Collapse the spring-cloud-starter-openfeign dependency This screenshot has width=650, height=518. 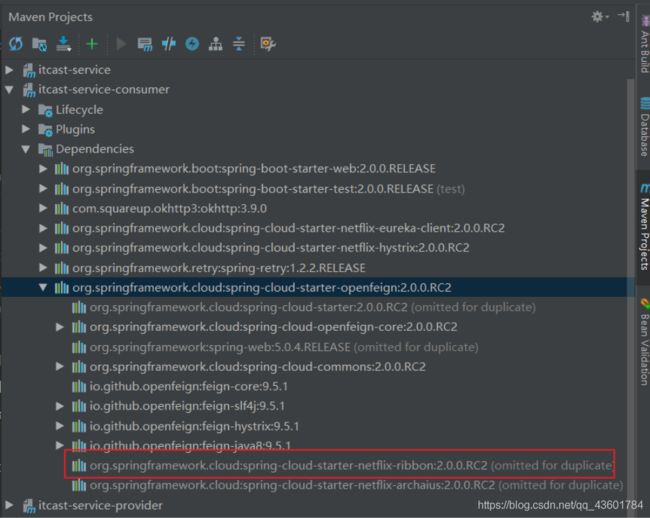click(x=43, y=287)
